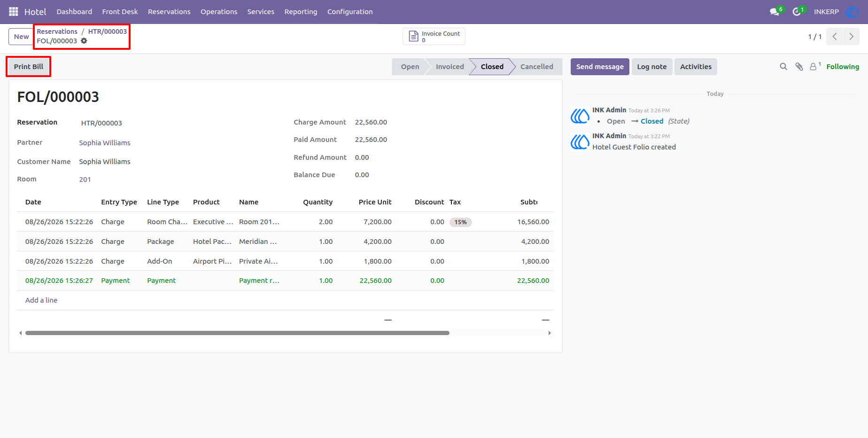The height and width of the screenshot is (438, 868).
Task: Click Add a line link
Action: tap(41, 300)
